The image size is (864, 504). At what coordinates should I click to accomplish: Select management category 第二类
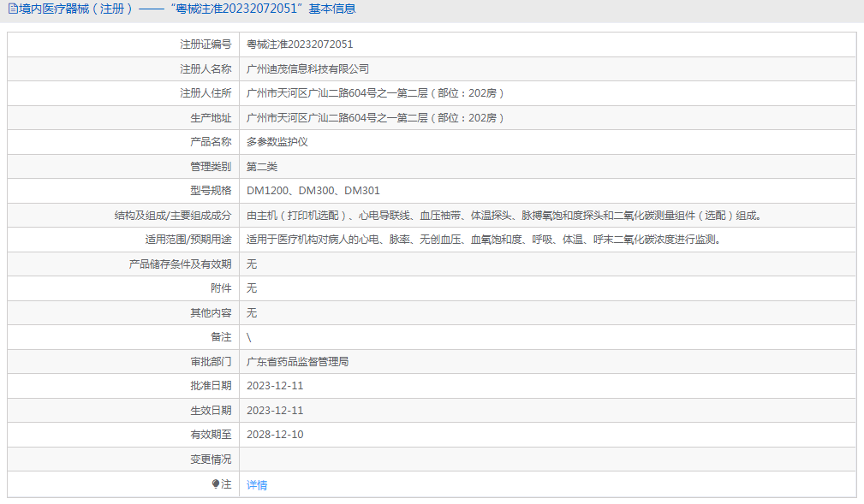(x=262, y=166)
